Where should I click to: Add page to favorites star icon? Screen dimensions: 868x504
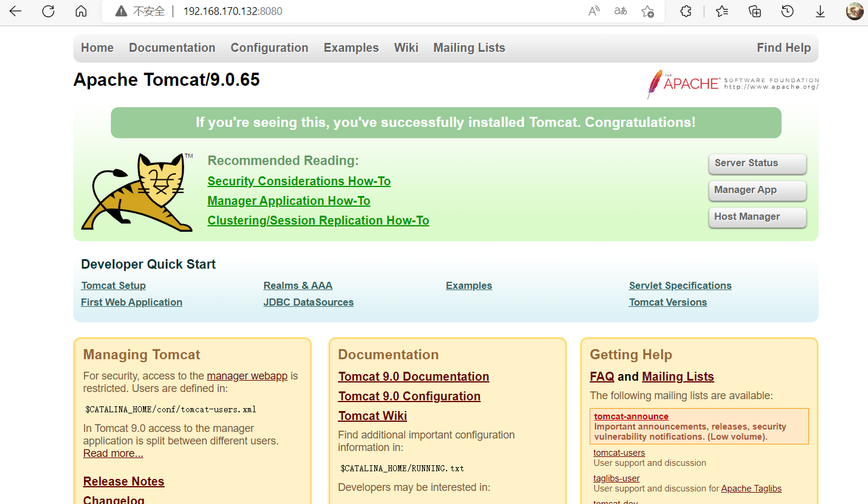(x=647, y=11)
